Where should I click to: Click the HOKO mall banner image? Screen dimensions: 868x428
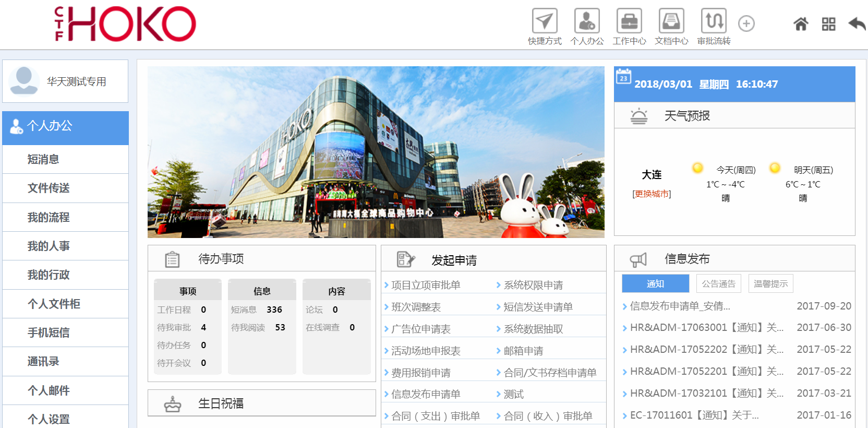[376, 152]
